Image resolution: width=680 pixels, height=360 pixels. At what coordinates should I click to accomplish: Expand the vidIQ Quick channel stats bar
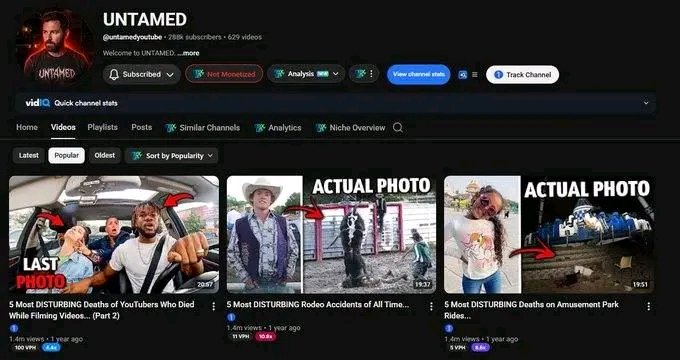coord(646,103)
